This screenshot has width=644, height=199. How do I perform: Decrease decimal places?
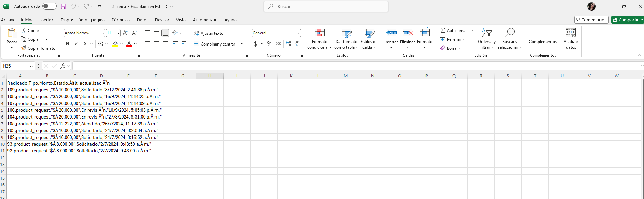(297, 44)
